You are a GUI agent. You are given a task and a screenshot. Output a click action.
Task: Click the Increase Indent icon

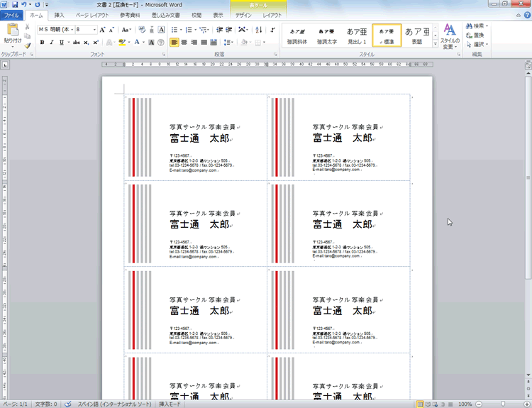[229, 30]
